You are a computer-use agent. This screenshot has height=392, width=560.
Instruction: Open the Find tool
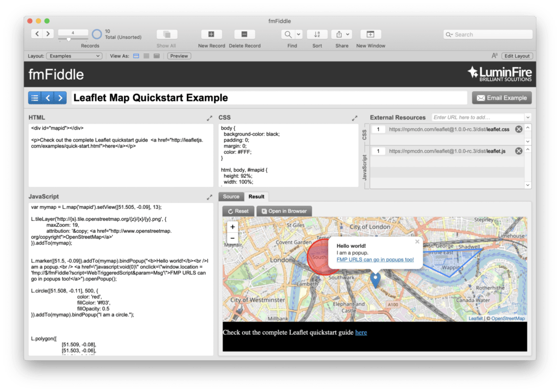click(x=289, y=34)
